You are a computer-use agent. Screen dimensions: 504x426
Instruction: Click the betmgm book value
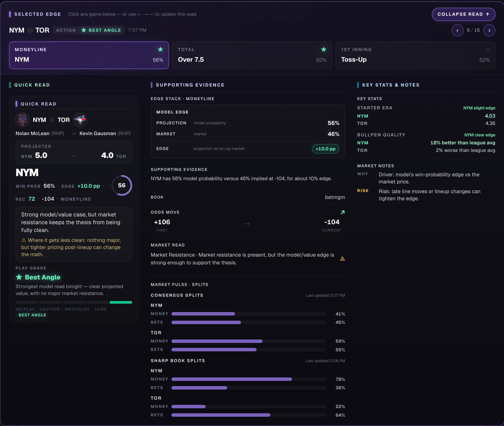[x=335, y=197]
